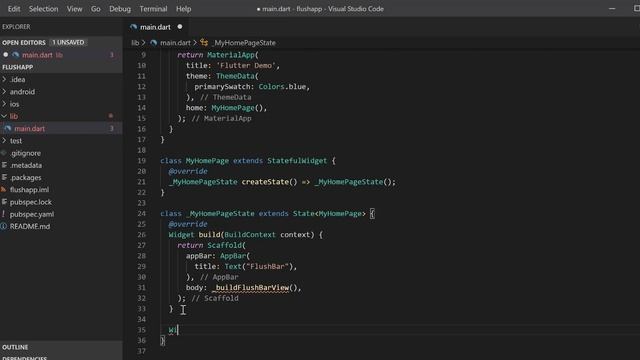The width and height of the screenshot is (640, 360).
Task: Click lib in the breadcrumb path
Action: 135,42
